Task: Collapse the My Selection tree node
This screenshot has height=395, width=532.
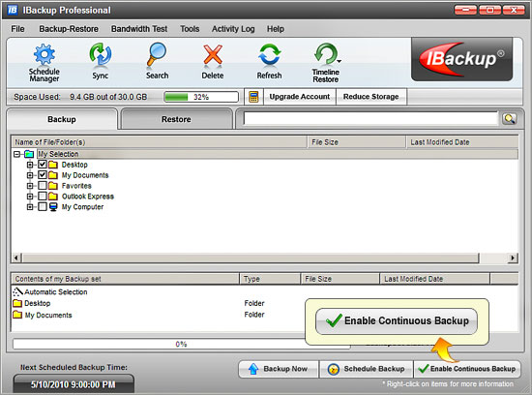Action: click(x=16, y=154)
